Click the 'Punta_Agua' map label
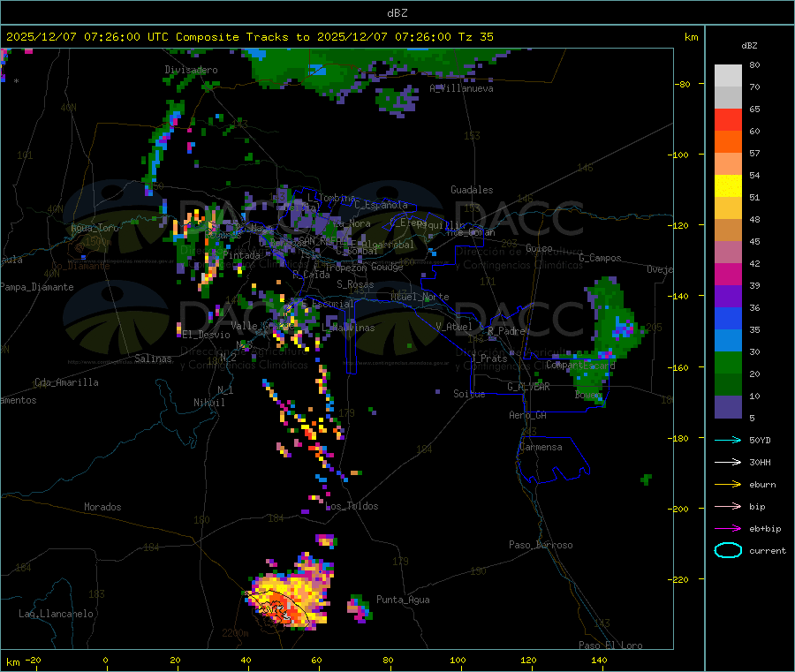Viewport: 795px width, 672px height. (403, 600)
